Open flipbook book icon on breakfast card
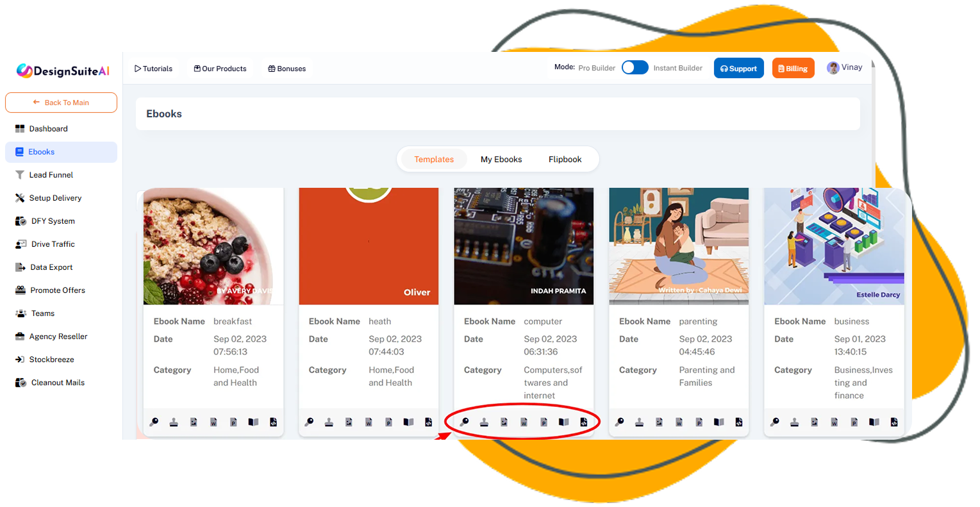This screenshot has width=980, height=507. click(x=253, y=422)
